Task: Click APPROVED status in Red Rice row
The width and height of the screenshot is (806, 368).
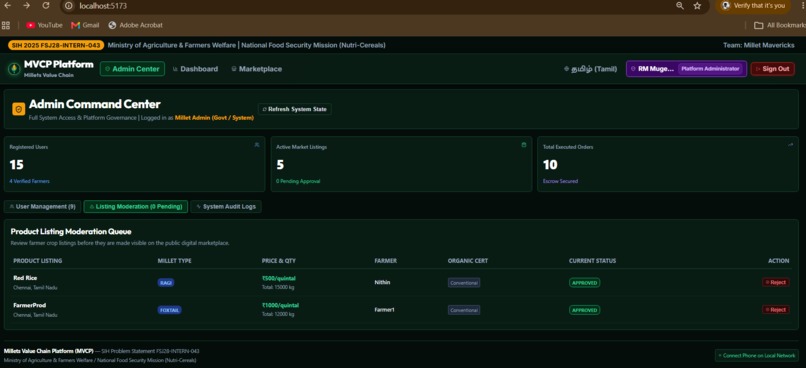Action: (584, 283)
